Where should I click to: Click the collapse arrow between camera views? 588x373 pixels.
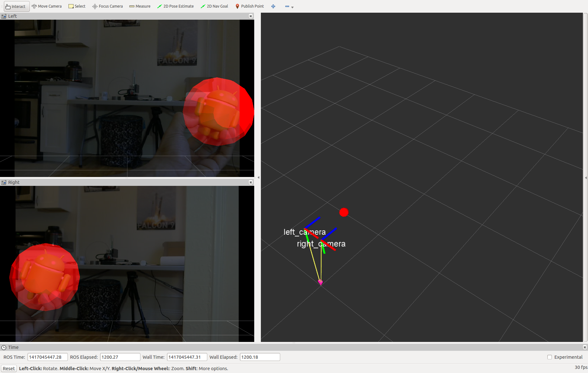coord(258,177)
